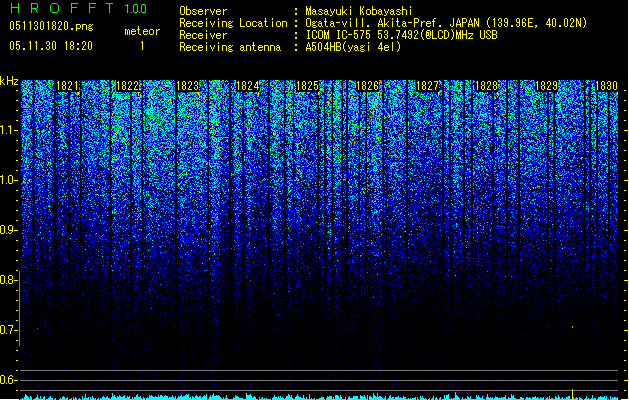Click the 1828 time marker
629x400 pixels.
[486, 86]
